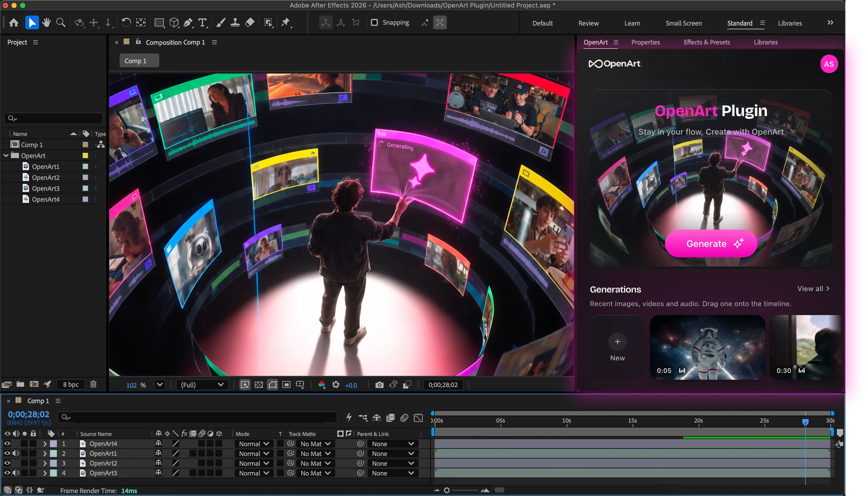Open the AS user avatar
This screenshot has height=496, width=868.
click(x=829, y=64)
